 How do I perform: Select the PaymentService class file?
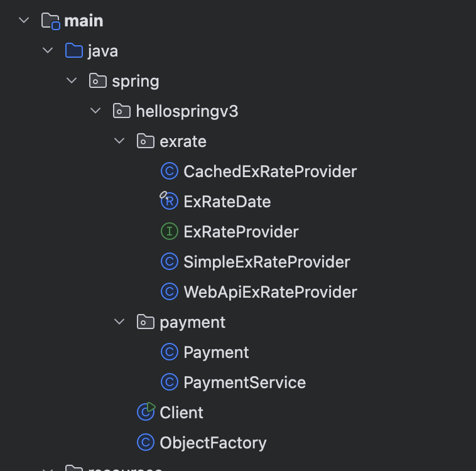pyautogui.click(x=244, y=382)
